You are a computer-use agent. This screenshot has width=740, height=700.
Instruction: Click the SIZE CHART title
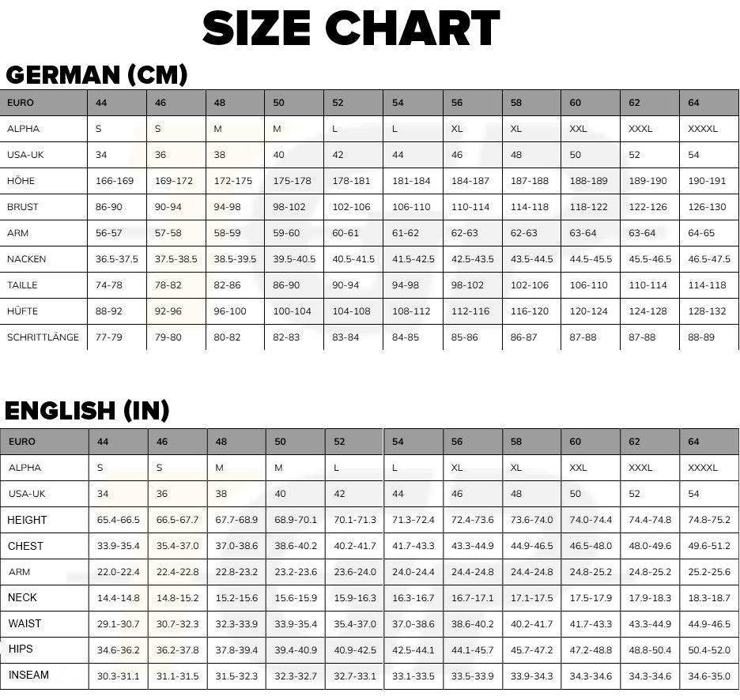point(351,29)
